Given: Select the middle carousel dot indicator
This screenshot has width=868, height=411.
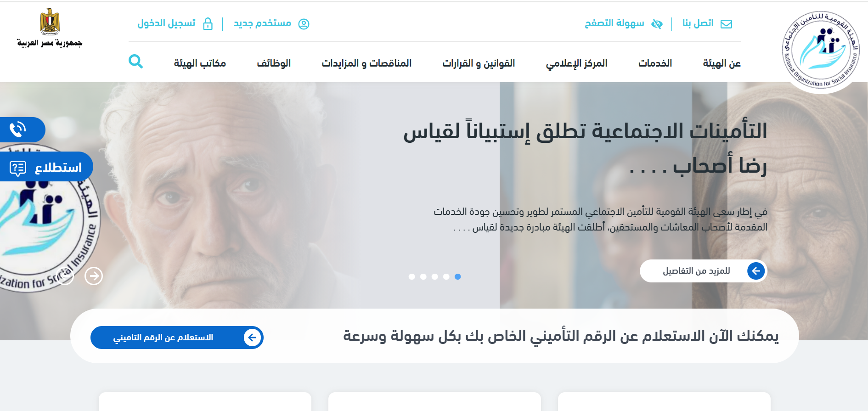Looking at the screenshot, I should (434, 276).
